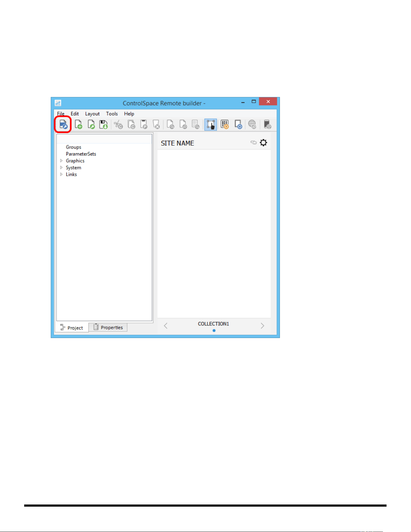Select the System label in the tree

[x=73, y=168]
